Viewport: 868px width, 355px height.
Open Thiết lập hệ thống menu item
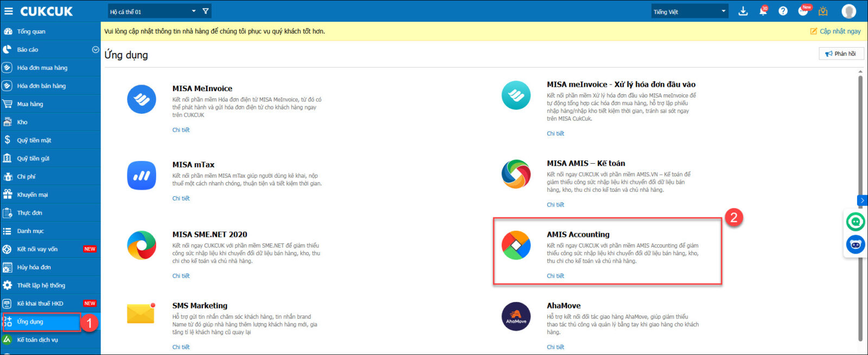point(41,286)
